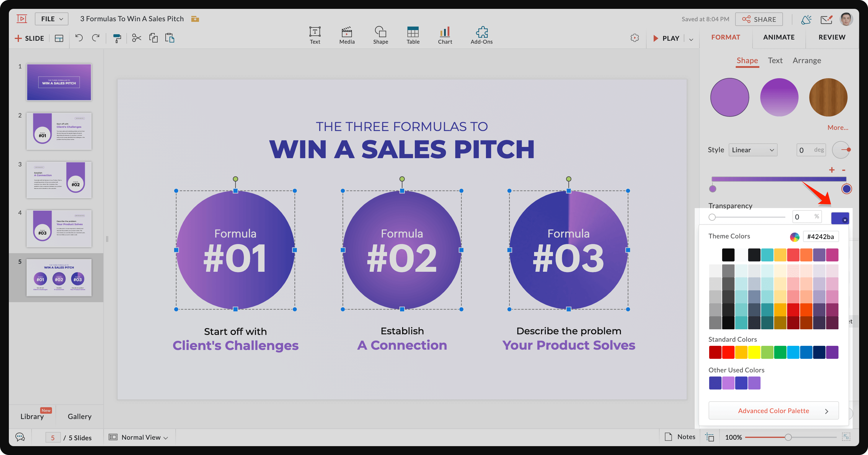Toggle the Notes panel
The width and height of the screenshot is (868, 455).
pos(680,437)
